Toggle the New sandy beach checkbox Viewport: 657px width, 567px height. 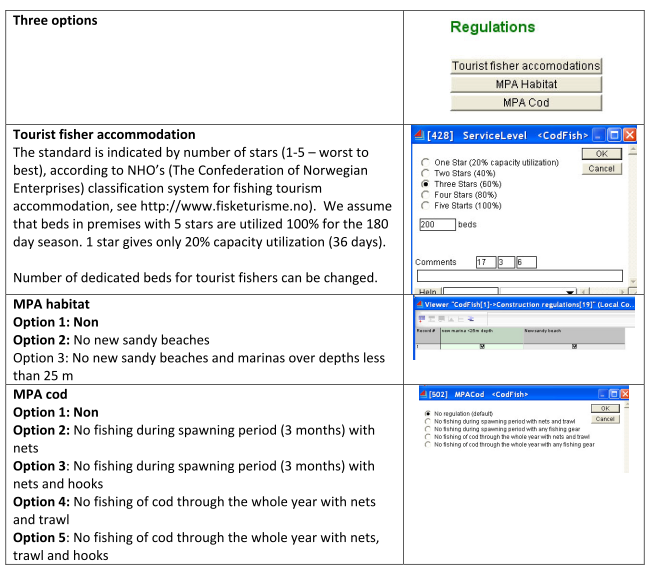tap(574, 347)
